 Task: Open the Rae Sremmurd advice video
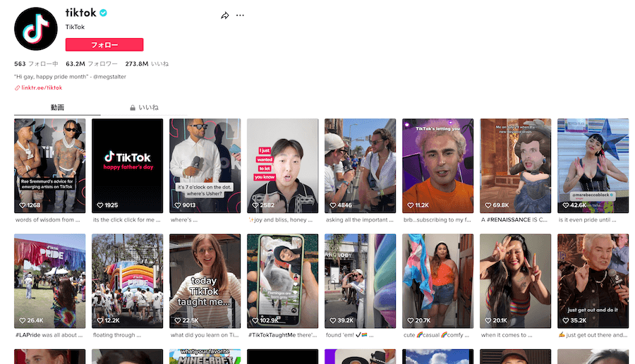(x=50, y=166)
